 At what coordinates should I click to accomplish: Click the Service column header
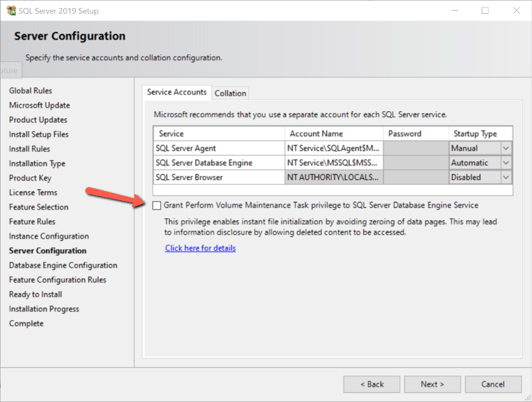pyautogui.click(x=219, y=134)
